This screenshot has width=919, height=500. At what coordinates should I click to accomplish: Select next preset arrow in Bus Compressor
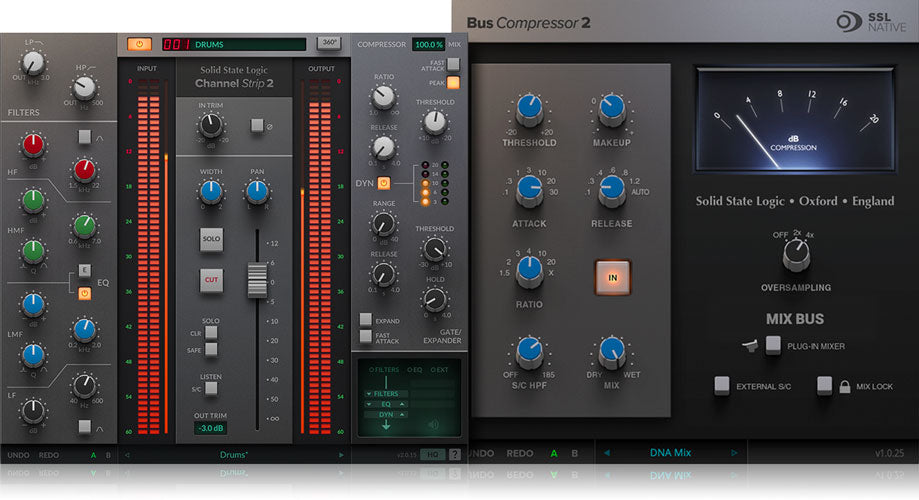click(734, 453)
